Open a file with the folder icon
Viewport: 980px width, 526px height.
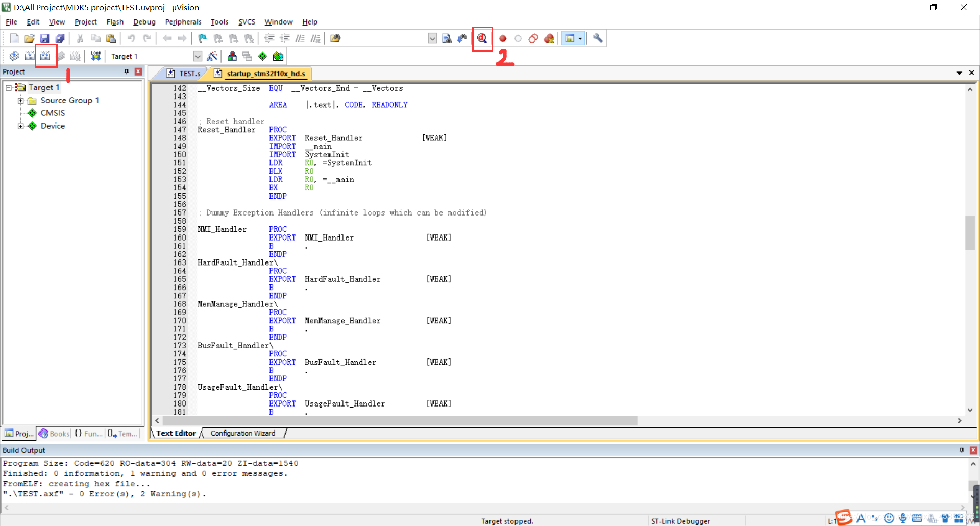point(30,38)
